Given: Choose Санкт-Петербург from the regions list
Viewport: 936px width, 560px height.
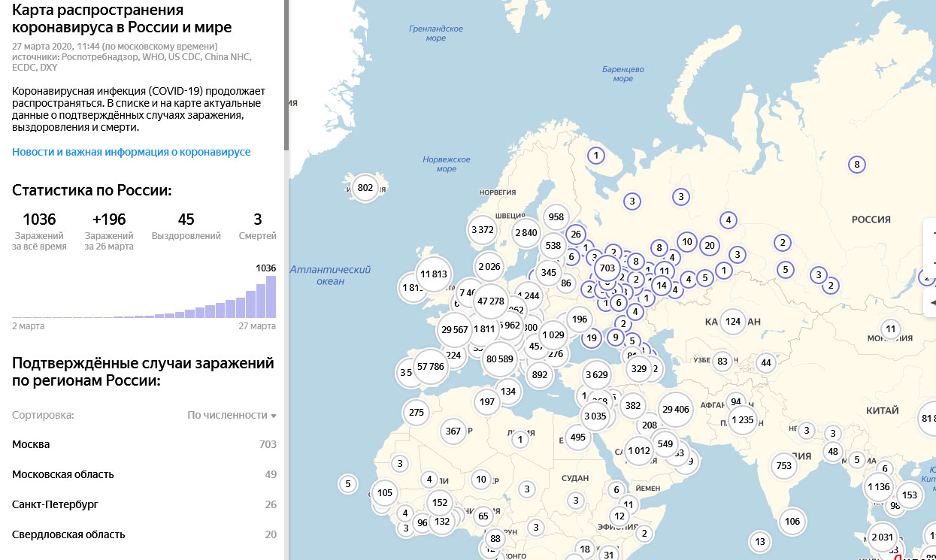Looking at the screenshot, I should [x=55, y=504].
